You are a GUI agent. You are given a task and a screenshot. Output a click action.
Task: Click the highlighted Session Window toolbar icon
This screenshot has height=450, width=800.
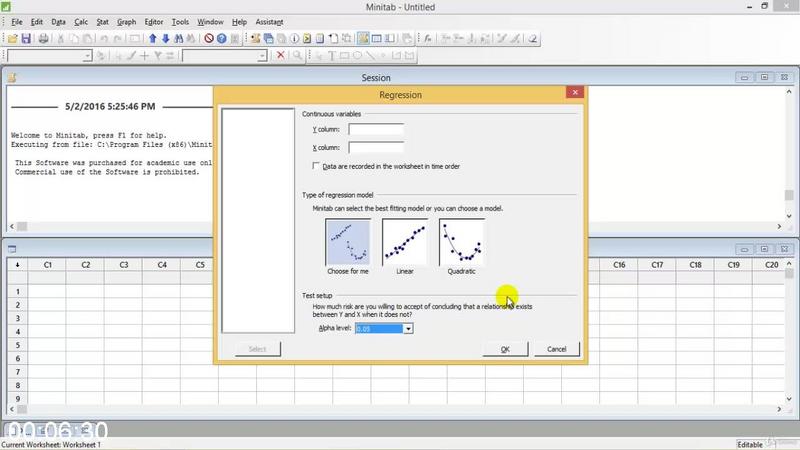tap(363, 39)
